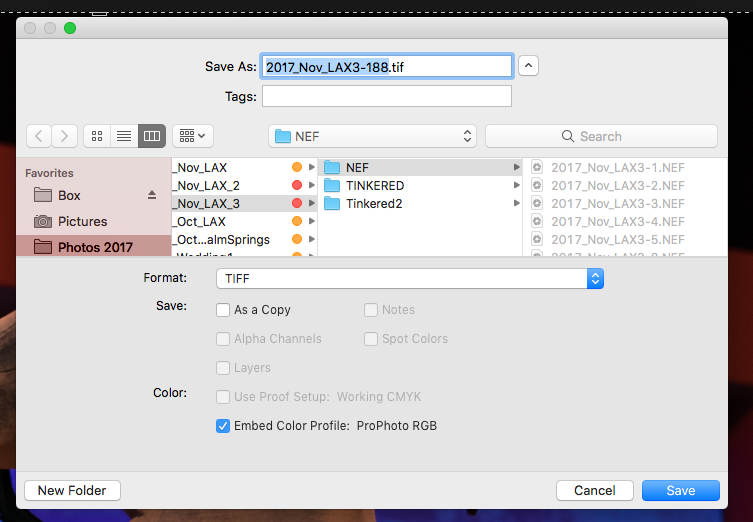
Task: Click the New Folder button
Action: [x=72, y=490]
